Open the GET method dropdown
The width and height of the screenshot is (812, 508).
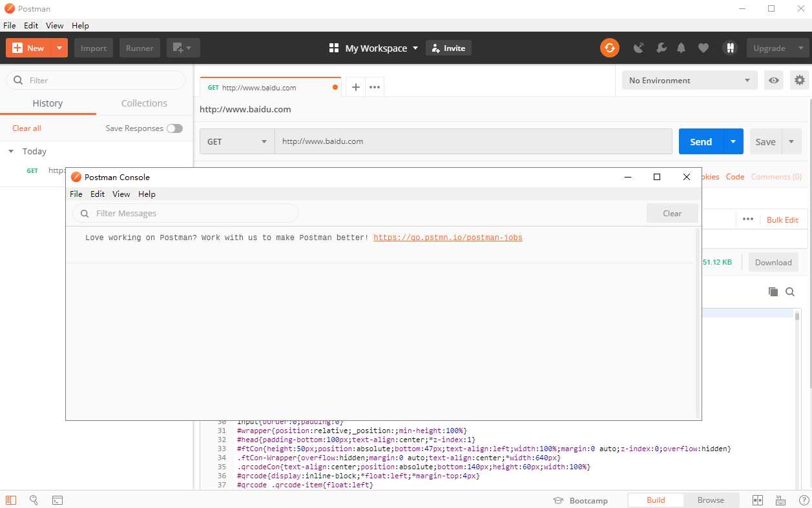[x=237, y=141]
